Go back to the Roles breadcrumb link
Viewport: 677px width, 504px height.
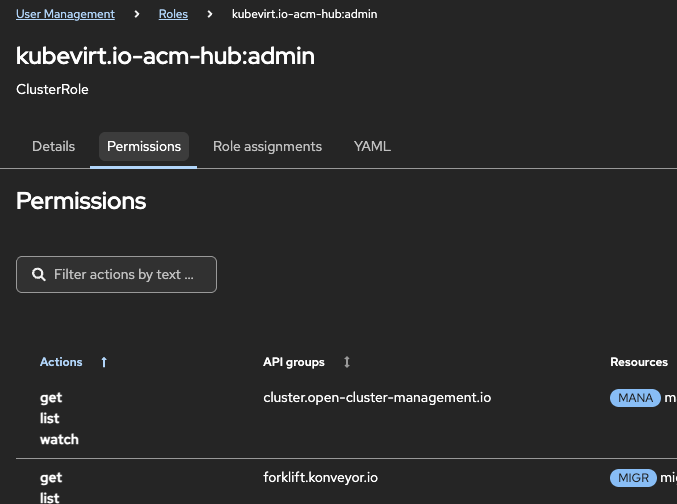(x=173, y=14)
